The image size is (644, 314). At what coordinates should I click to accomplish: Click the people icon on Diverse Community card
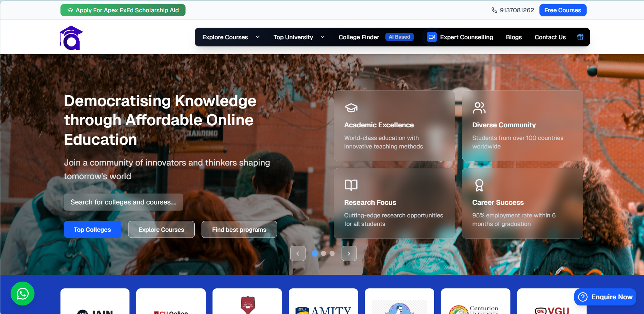click(x=479, y=108)
